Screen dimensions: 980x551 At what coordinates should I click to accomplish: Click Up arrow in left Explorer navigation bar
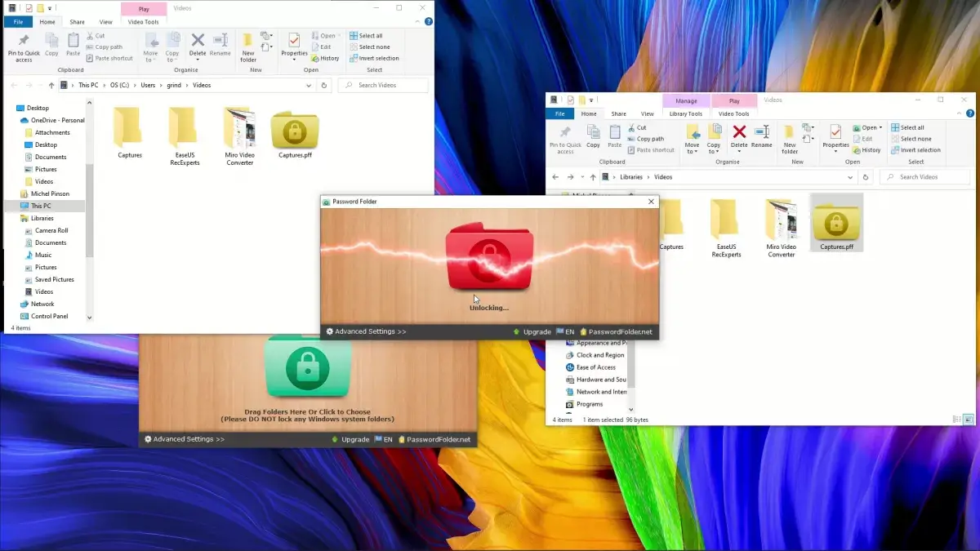(51, 85)
